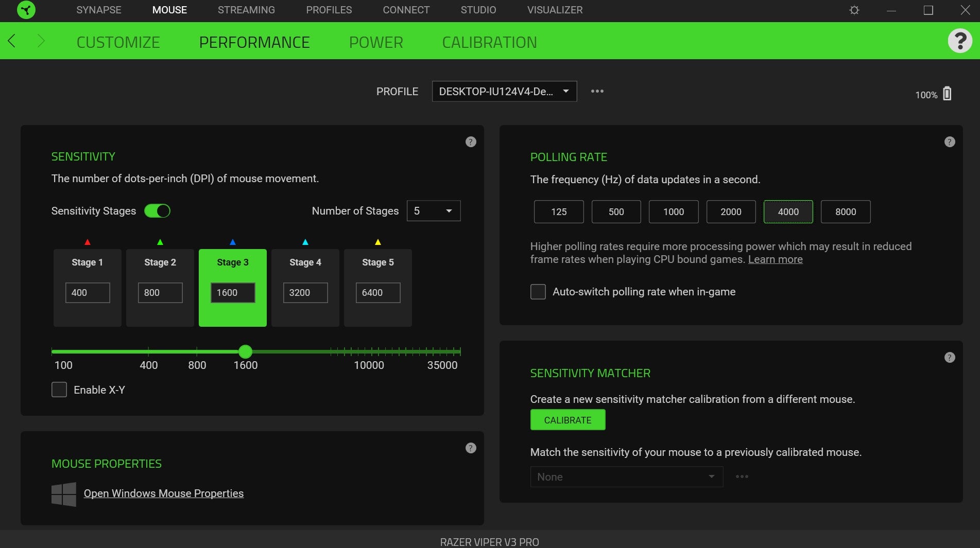
Task: Expand the Profile dropdown
Action: 504,92
